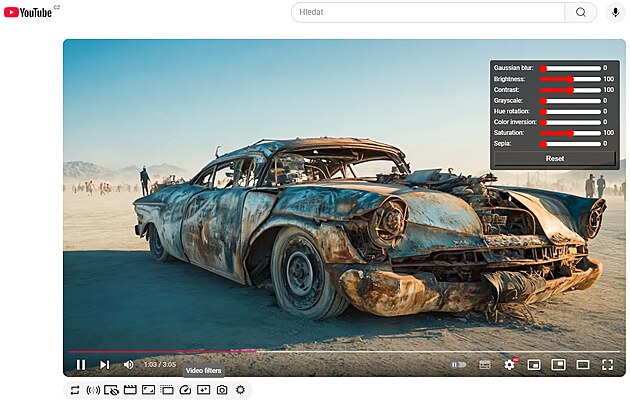Click the Reset button in the filters panel
630x403 pixels.
click(x=554, y=158)
